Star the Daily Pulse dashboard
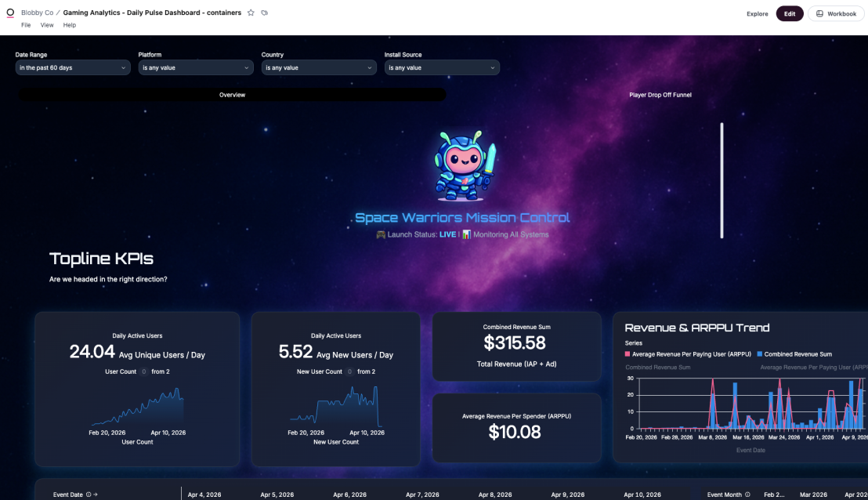This screenshot has width=868, height=500. pos(250,13)
